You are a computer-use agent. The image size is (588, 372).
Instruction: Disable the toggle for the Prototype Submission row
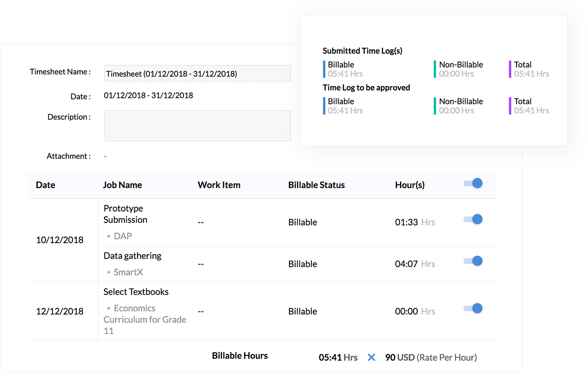pos(473,219)
